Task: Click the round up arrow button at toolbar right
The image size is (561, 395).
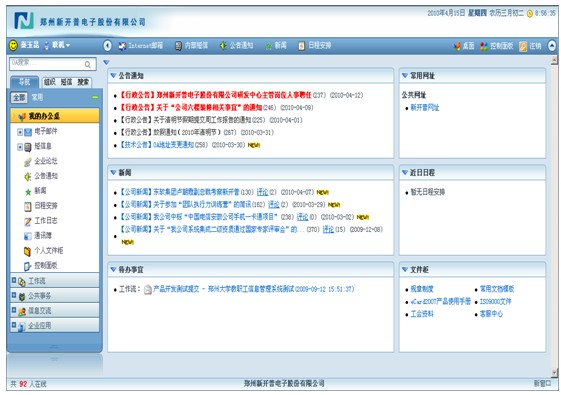Action: 552,45
